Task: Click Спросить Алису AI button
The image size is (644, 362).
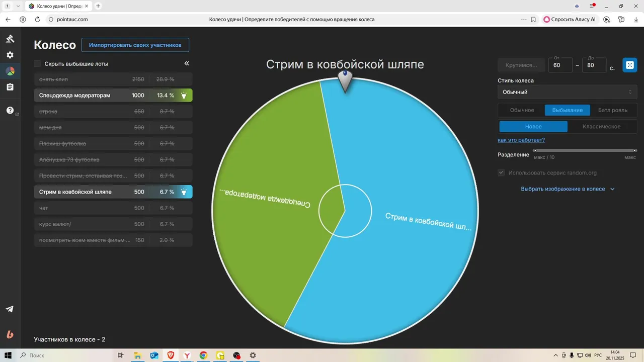Action: pos(570,20)
